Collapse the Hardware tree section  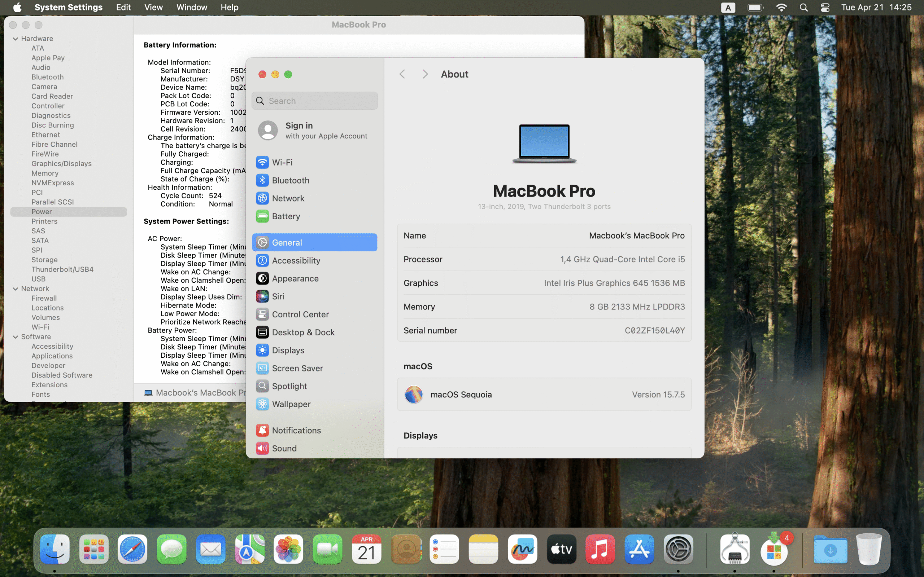tap(16, 39)
